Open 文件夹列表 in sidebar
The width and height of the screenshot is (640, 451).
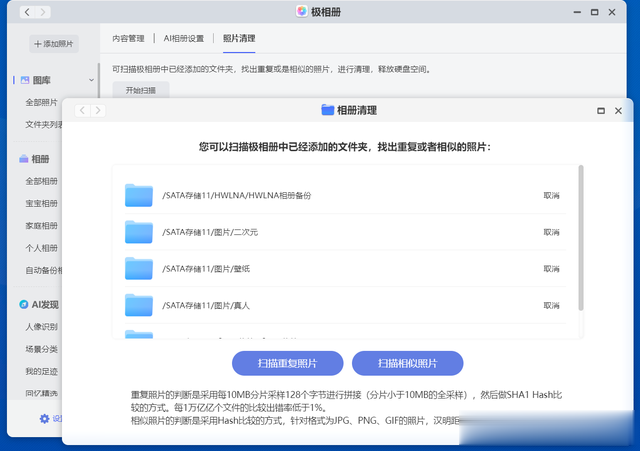click(44, 124)
